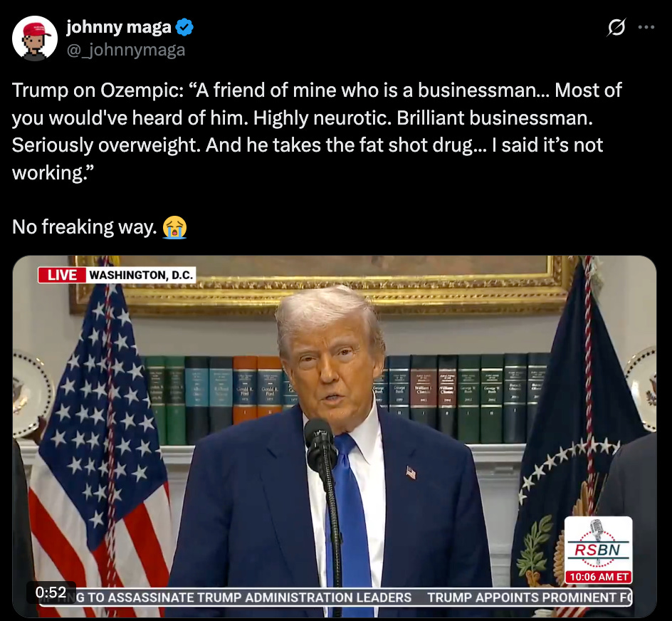This screenshot has width=672, height=621.
Task: Open the Grok explain-post icon
Action: click(616, 28)
